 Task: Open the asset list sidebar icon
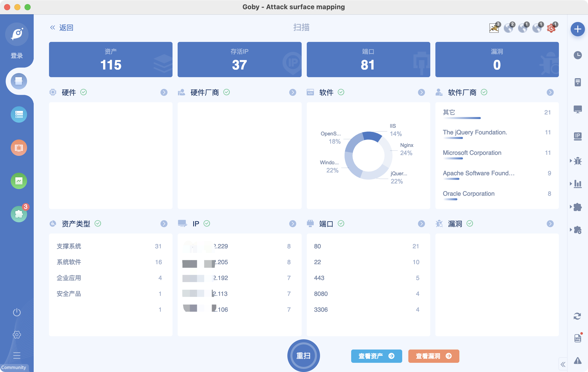19,114
